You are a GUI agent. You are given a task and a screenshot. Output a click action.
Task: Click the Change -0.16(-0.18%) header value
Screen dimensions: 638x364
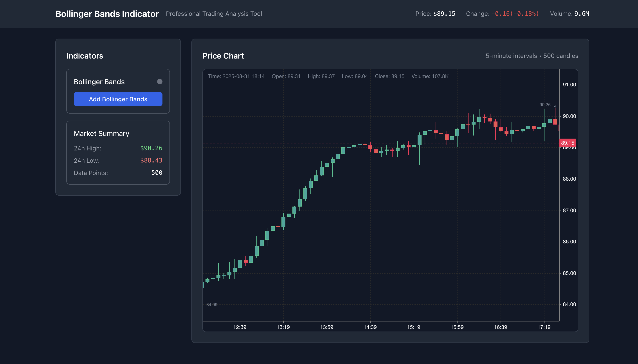click(515, 14)
